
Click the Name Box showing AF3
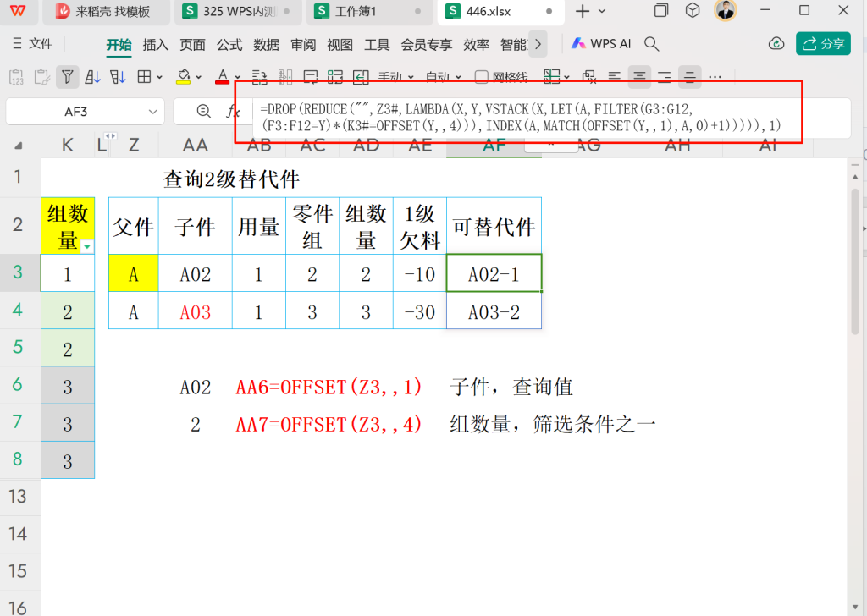(75, 112)
